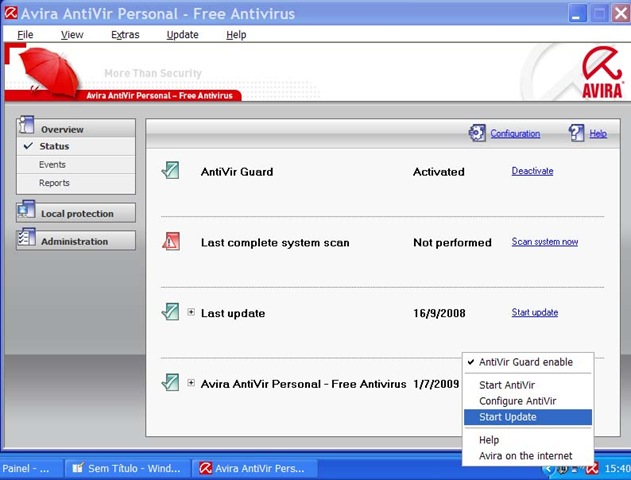
Task: Click the red warning icon for system scan
Action: tap(171, 241)
